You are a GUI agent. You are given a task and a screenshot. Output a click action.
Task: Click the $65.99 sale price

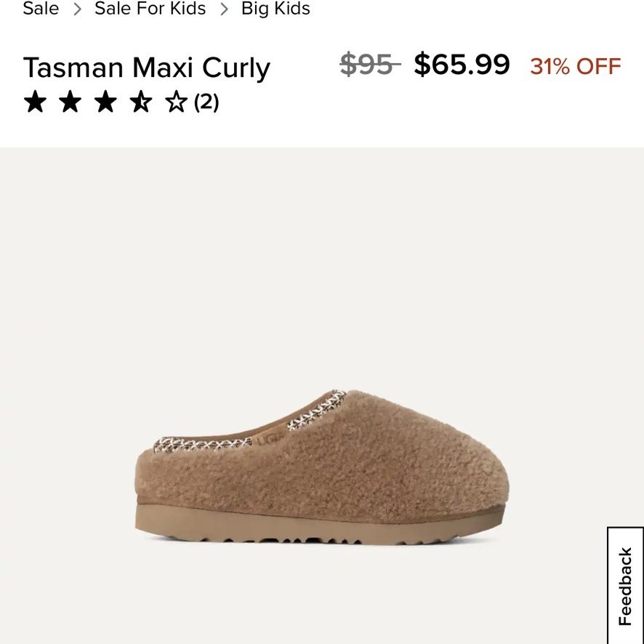462,64
